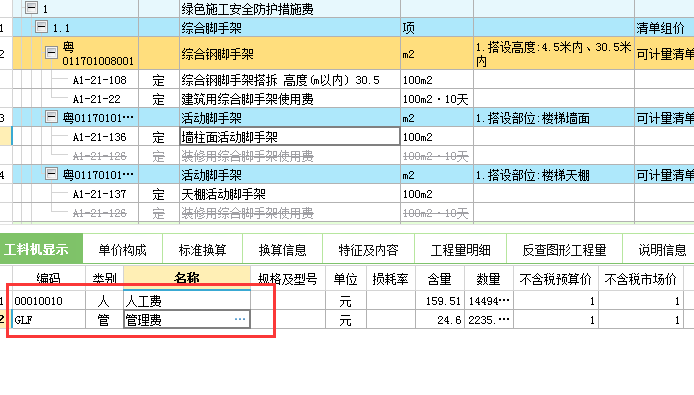Collapse the row 4 活动脚手架 楼梯天棚 item
The image size is (694, 395).
(x=51, y=174)
